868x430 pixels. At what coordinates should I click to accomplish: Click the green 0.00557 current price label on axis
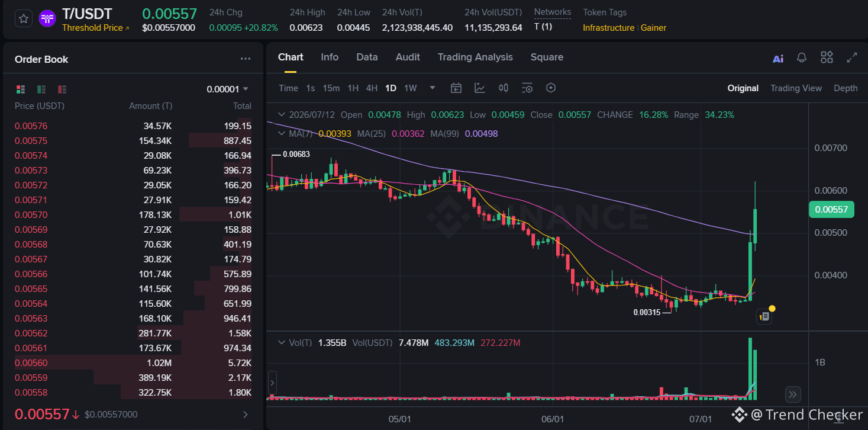point(831,209)
